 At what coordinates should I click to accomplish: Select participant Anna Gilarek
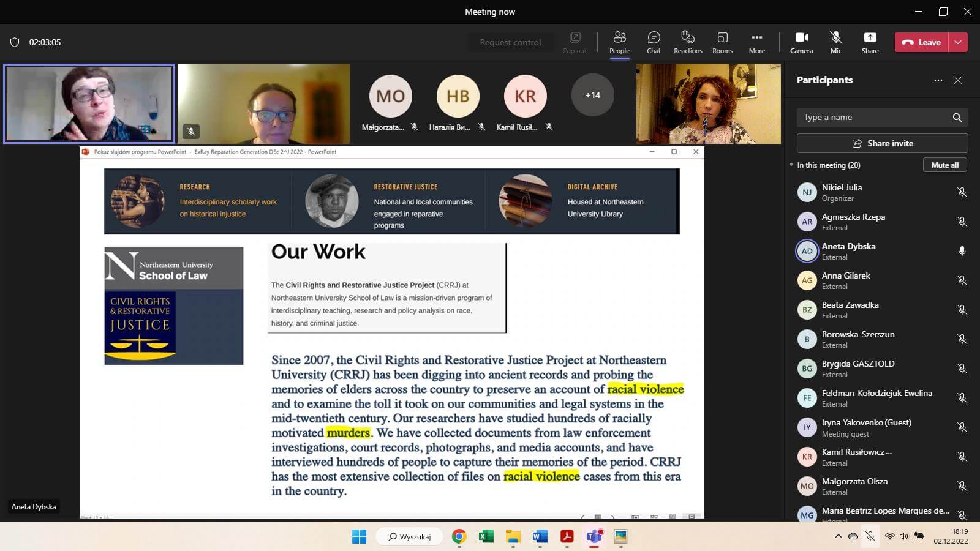882,280
